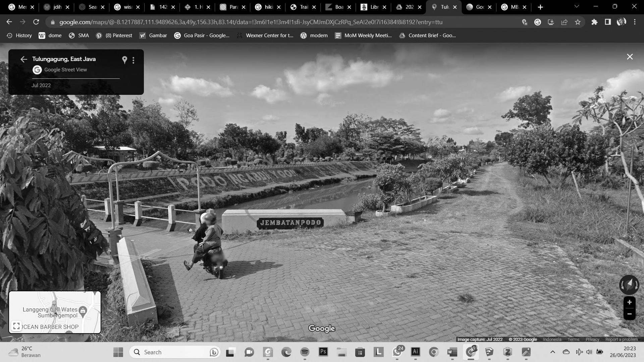The width and height of the screenshot is (644, 362).
Task: Toggle the browser side panel
Action: pyautogui.click(x=607, y=22)
